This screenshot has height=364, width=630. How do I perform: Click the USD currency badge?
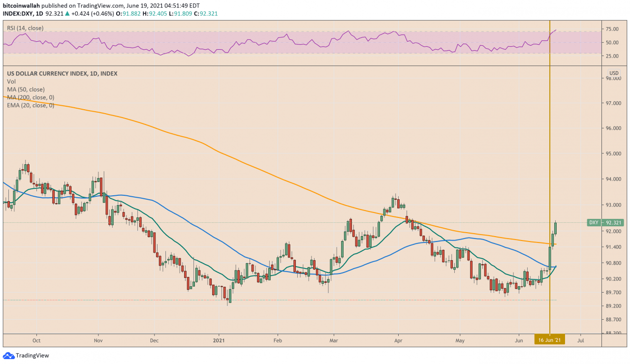(613, 73)
